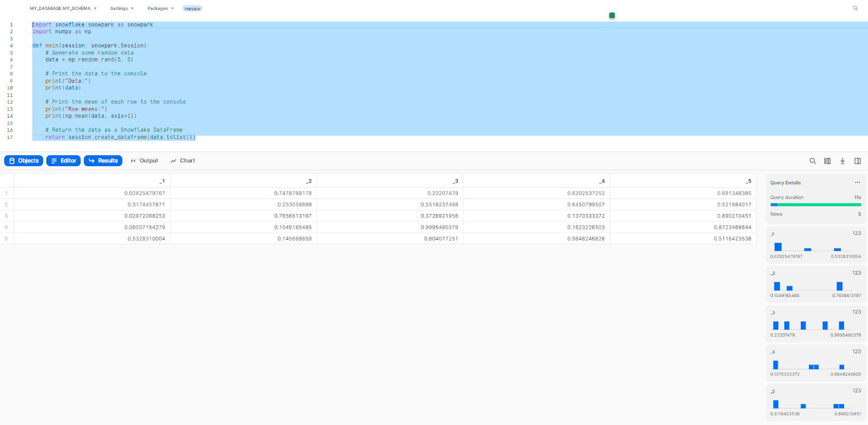Select the _3 column header
Screen dimensions: 868x425
(390, 181)
